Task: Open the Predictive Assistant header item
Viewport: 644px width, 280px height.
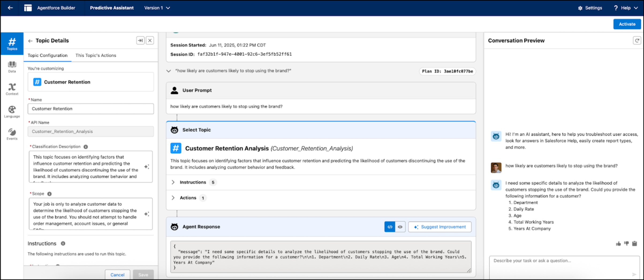Action: 112,8
